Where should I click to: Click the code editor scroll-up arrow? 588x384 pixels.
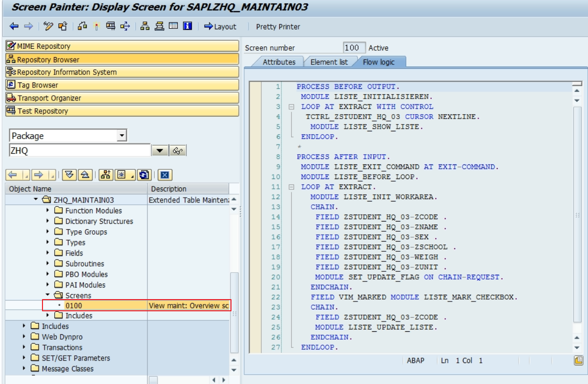577,91
